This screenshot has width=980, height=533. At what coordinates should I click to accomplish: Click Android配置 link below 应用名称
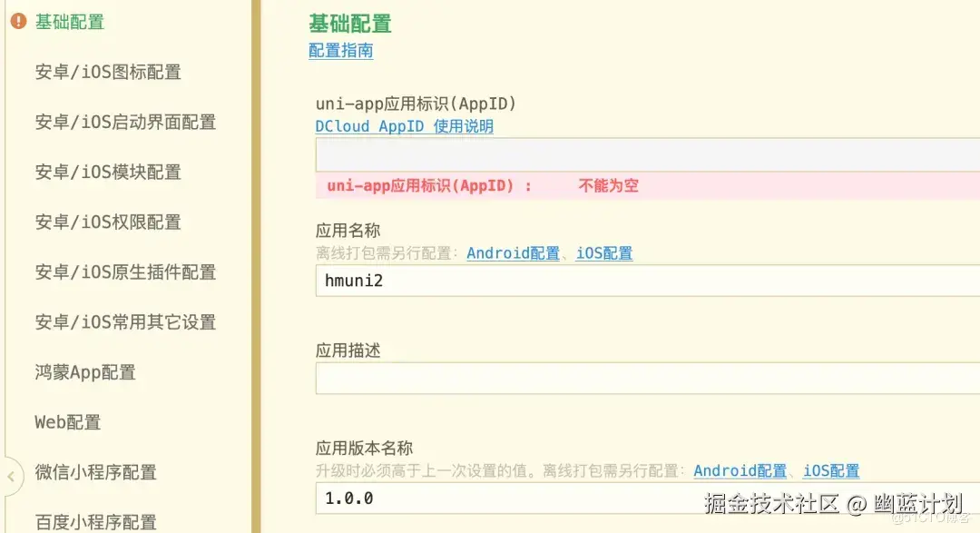pyautogui.click(x=514, y=253)
